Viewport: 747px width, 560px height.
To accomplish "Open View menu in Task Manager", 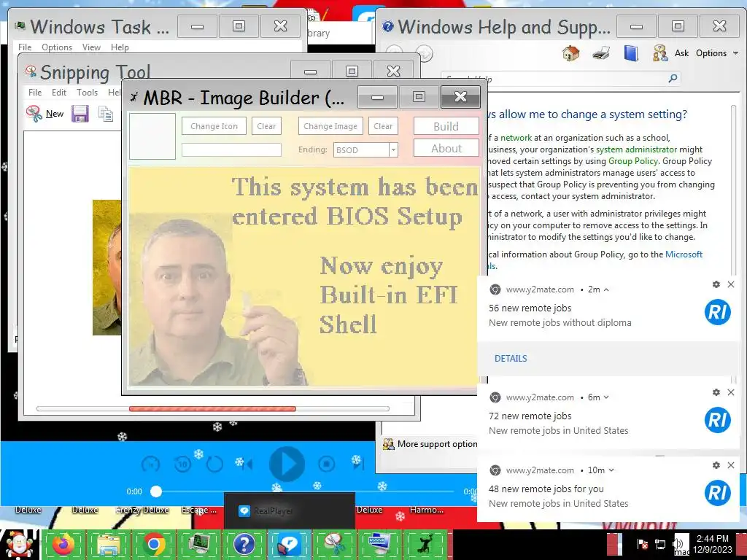I will coord(91,47).
